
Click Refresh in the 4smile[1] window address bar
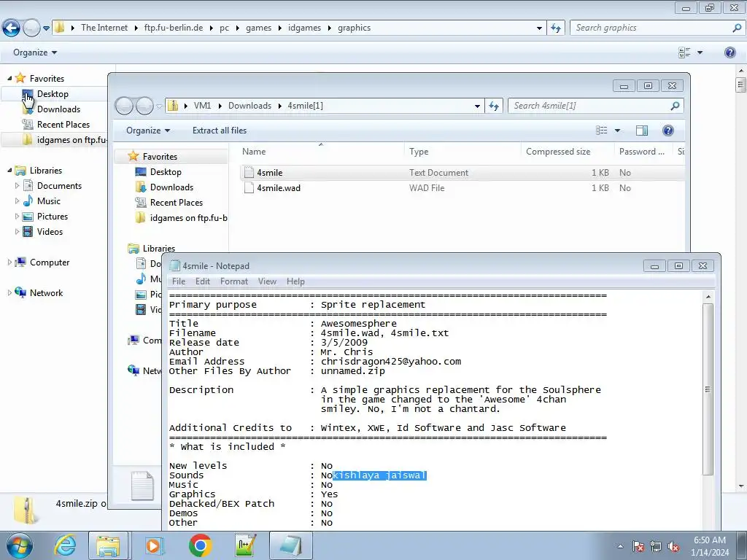[x=494, y=106]
